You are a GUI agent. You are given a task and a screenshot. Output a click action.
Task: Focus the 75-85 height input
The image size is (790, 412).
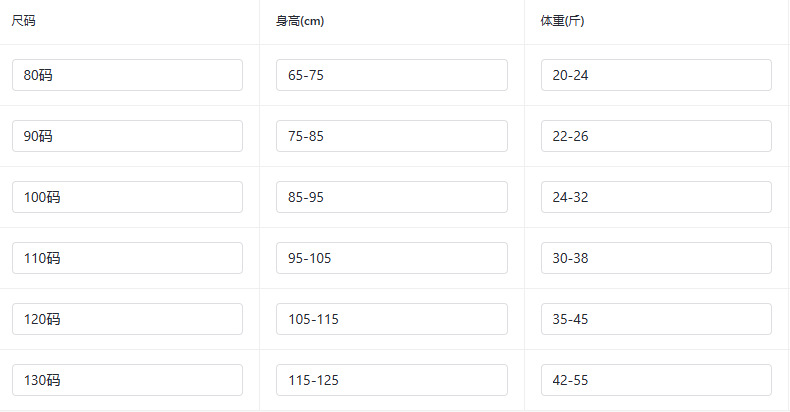click(x=391, y=136)
